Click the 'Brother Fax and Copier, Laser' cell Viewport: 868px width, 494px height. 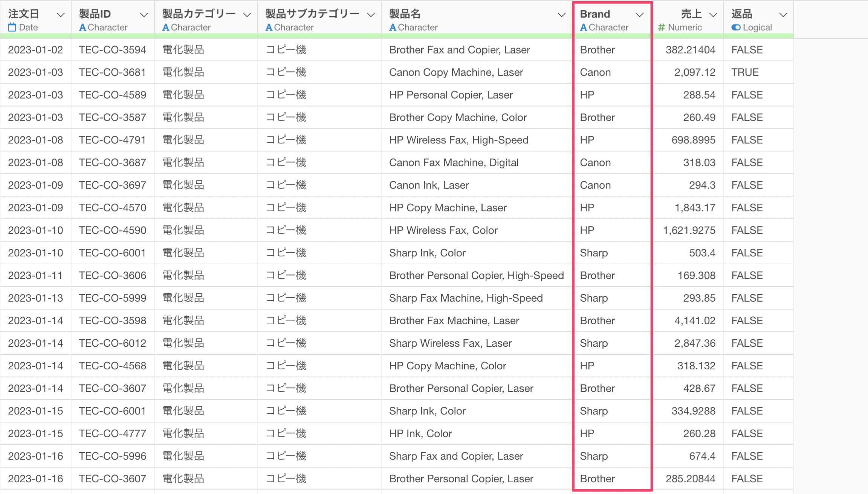(x=477, y=50)
